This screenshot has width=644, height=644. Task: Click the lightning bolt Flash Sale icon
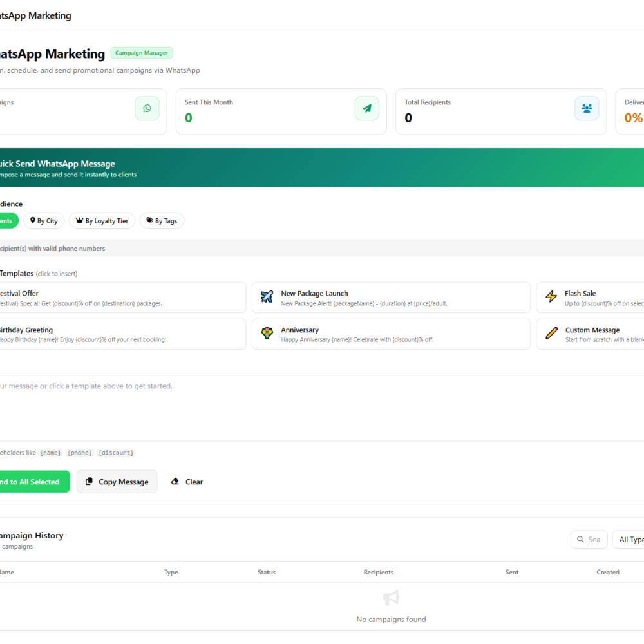(551, 296)
